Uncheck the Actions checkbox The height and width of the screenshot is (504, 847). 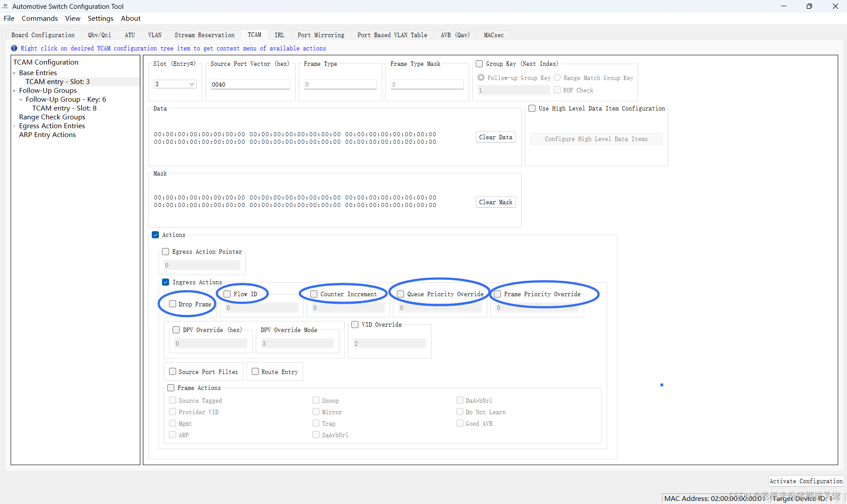click(x=155, y=235)
